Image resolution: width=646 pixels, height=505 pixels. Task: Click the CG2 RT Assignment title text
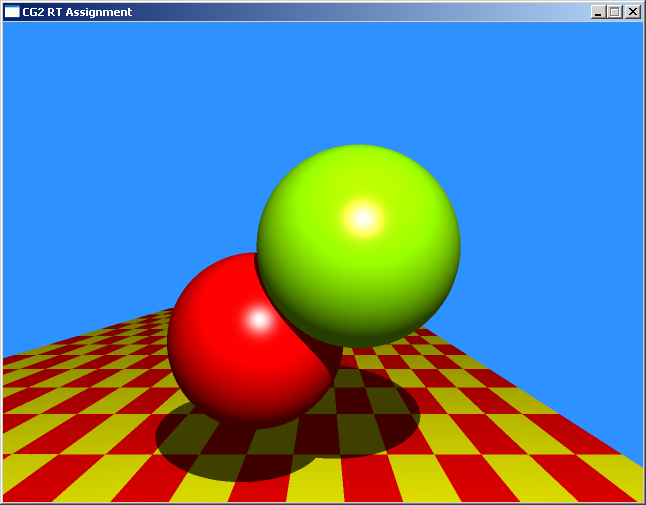click(77, 12)
